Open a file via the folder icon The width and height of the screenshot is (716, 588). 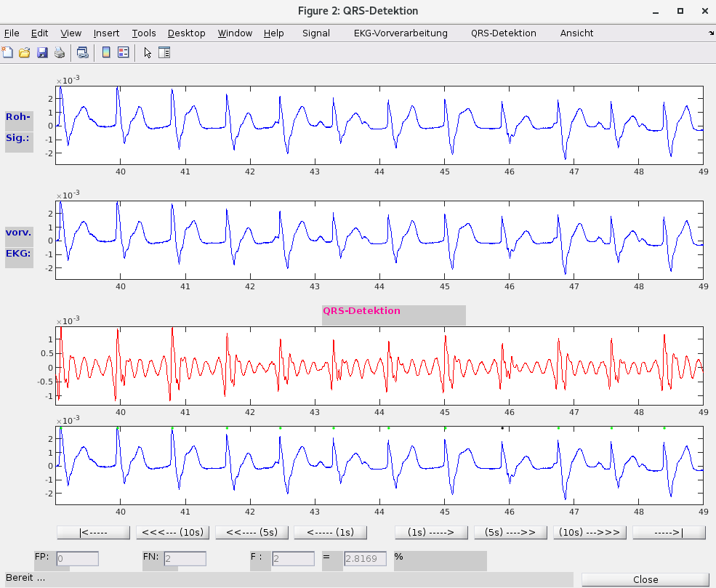point(25,52)
